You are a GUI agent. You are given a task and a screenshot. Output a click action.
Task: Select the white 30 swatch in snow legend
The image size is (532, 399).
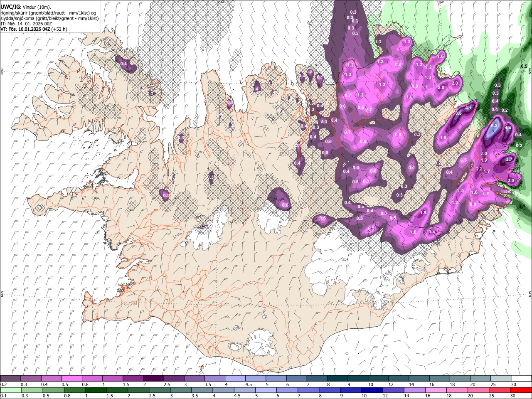click(x=521, y=378)
